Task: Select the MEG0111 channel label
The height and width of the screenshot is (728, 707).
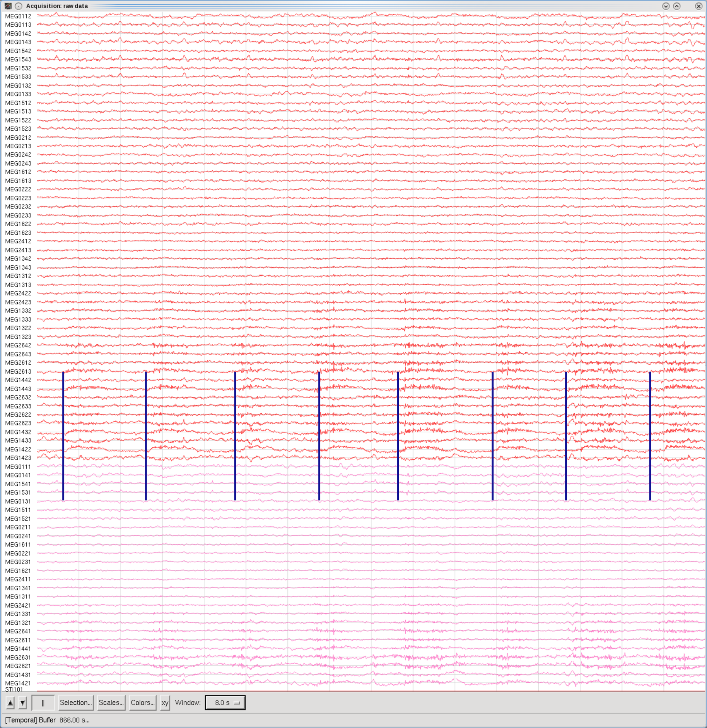Action: (18, 467)
